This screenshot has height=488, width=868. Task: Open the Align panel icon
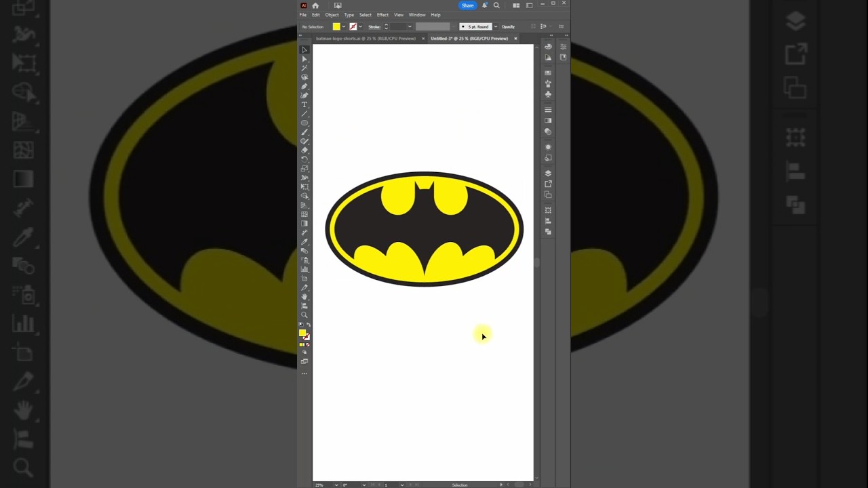click(x=548, y=222)
